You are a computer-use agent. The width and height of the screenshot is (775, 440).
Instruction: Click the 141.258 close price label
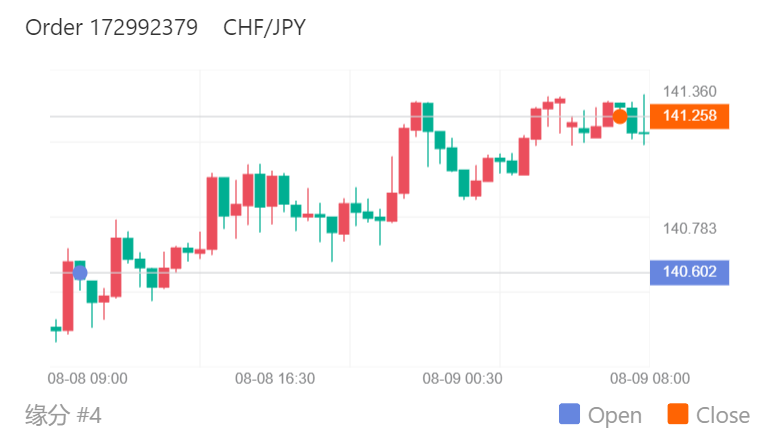point(690,116)
